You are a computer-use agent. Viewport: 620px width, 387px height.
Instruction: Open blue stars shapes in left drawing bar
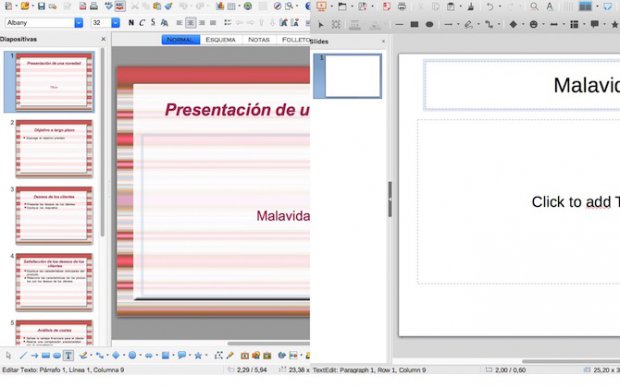tap(198, 355)
